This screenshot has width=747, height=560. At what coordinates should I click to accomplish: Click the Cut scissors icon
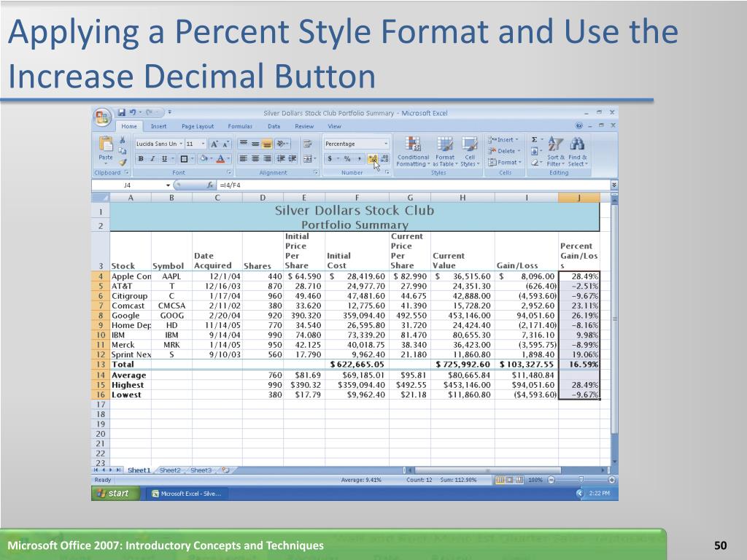(x=123, y=139)
